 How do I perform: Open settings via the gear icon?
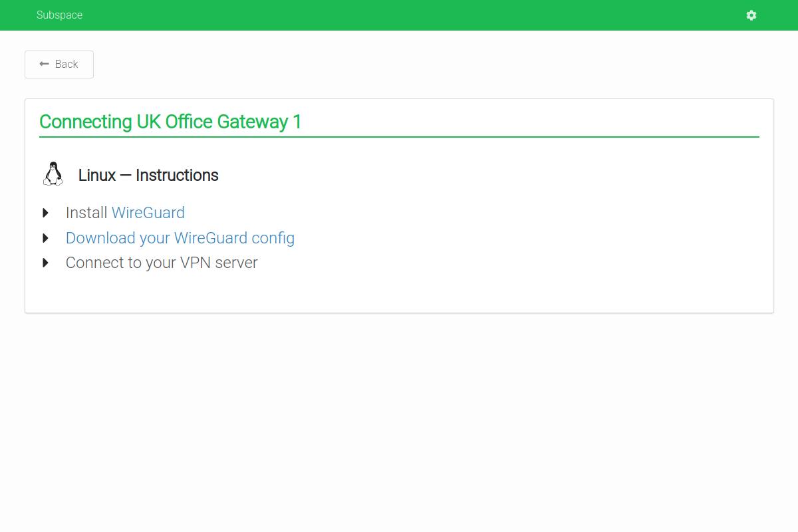pos(751,15)
